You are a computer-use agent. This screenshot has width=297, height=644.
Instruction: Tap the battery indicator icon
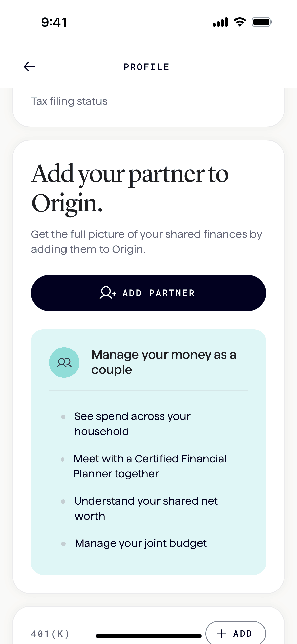[262, 22]
